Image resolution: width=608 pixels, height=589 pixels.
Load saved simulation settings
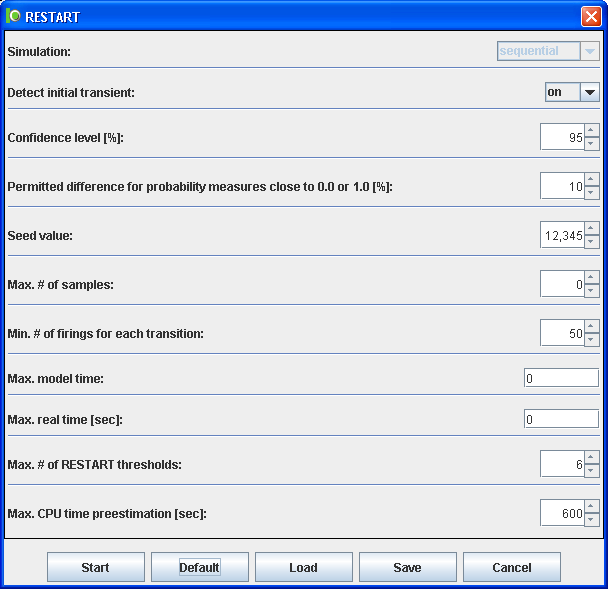pyautogui.click(x=304, y=567)
